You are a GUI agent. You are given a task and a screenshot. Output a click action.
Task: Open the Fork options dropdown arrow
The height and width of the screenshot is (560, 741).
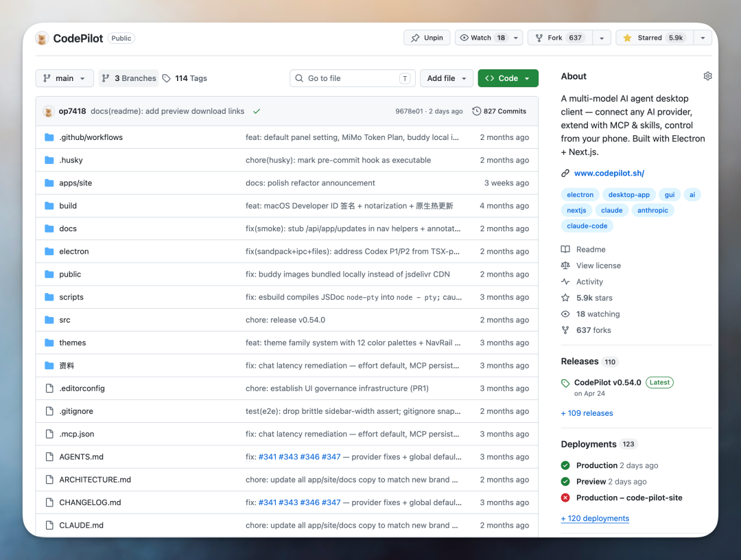click(602, 38)
